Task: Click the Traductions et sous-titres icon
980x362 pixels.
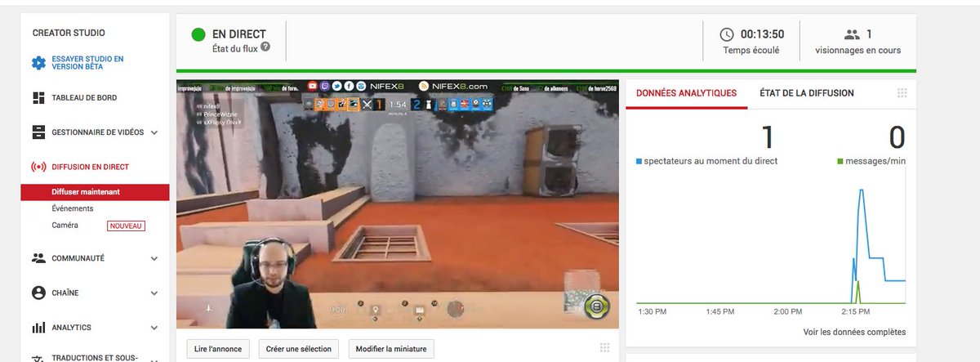Action: pyautogui.click(x=38, y=358)
